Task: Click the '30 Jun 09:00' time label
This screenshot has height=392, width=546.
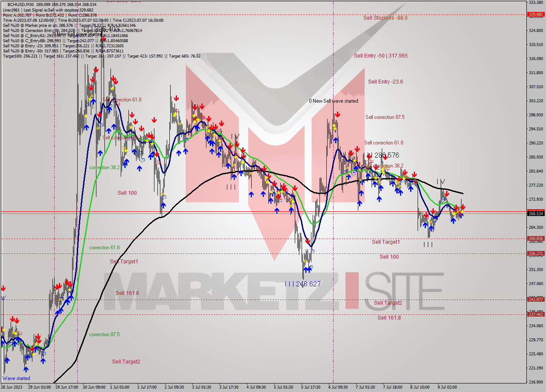Action: (x=93, y=387)
